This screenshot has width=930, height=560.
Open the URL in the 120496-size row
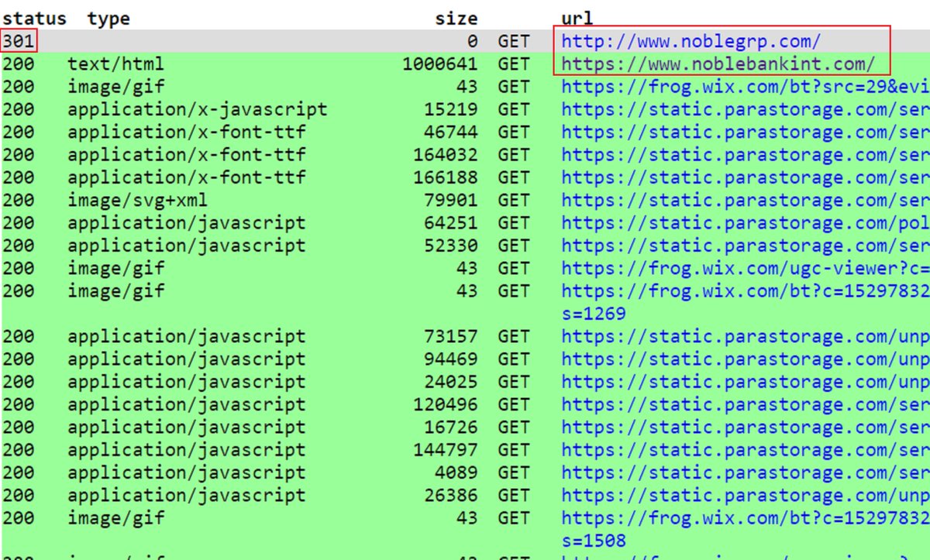(x=746, y=404)
